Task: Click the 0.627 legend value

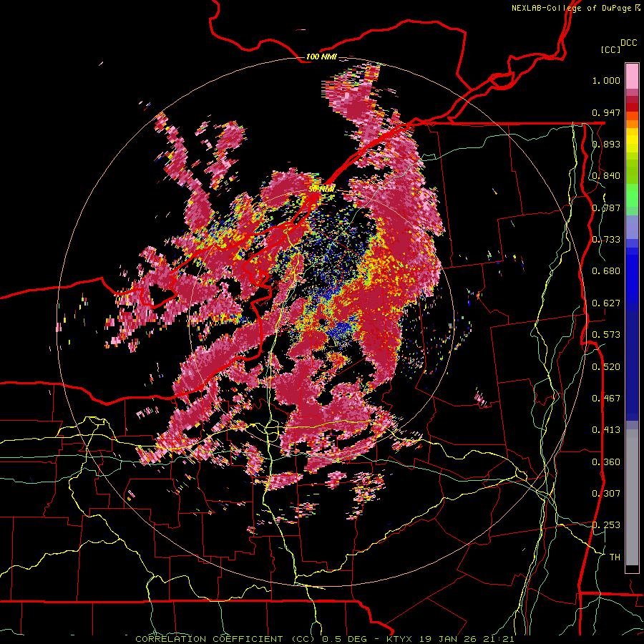Action: click(606, 303)
